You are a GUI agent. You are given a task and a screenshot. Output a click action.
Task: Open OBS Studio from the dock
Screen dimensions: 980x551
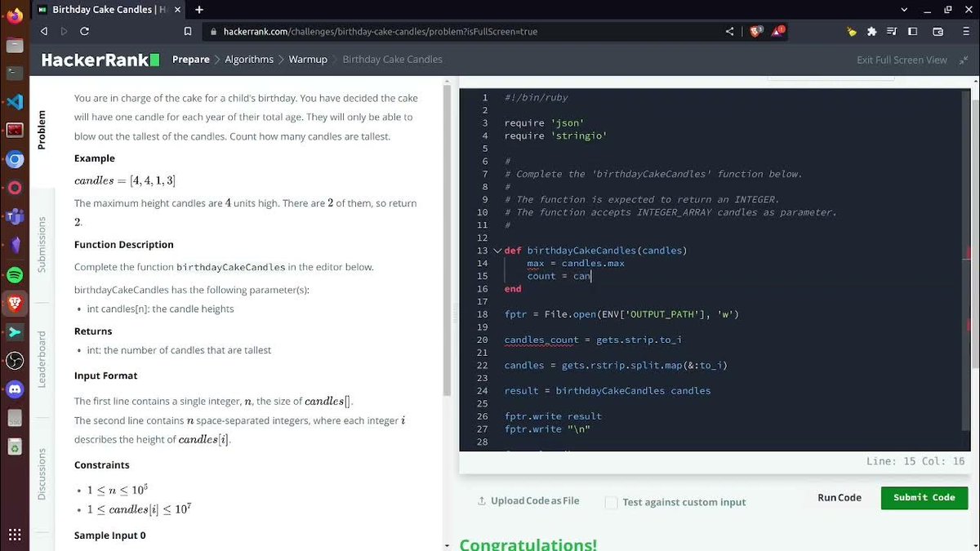tap(14, 361)
